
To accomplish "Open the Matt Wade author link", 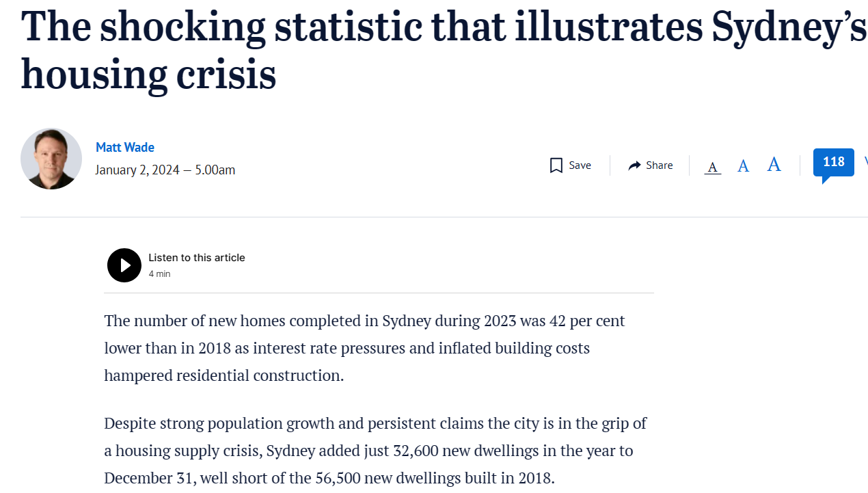I will pyautogui.click(x=125, y=147).
